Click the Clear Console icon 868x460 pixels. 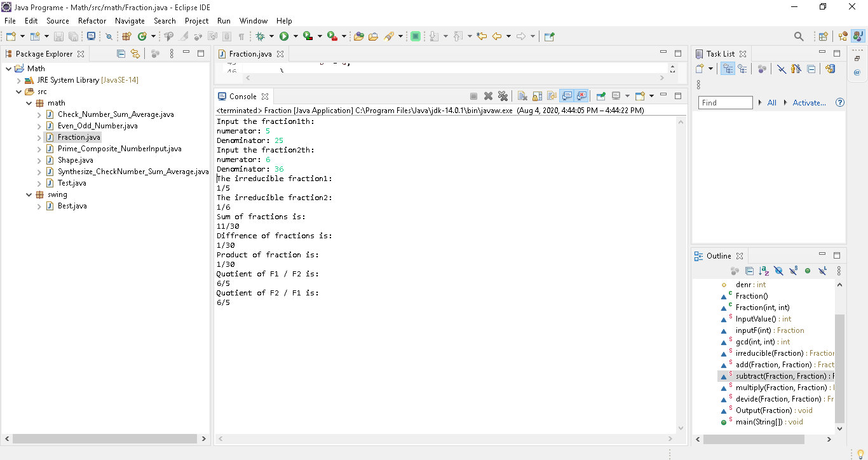[522, 96]
